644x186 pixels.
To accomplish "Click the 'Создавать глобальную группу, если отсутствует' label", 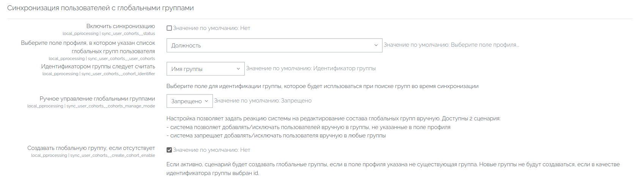I will (x=91, y=148).
